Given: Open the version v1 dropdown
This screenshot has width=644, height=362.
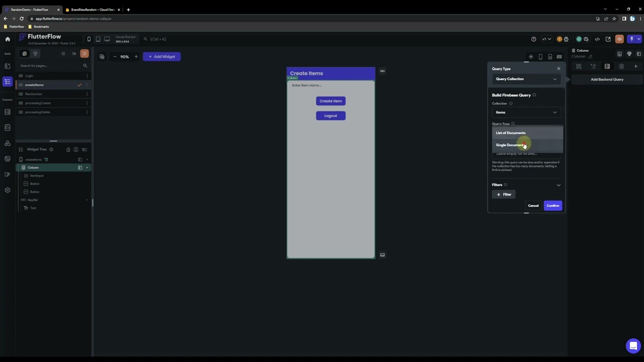Looking at the screenshot, I should coord(546,39).
